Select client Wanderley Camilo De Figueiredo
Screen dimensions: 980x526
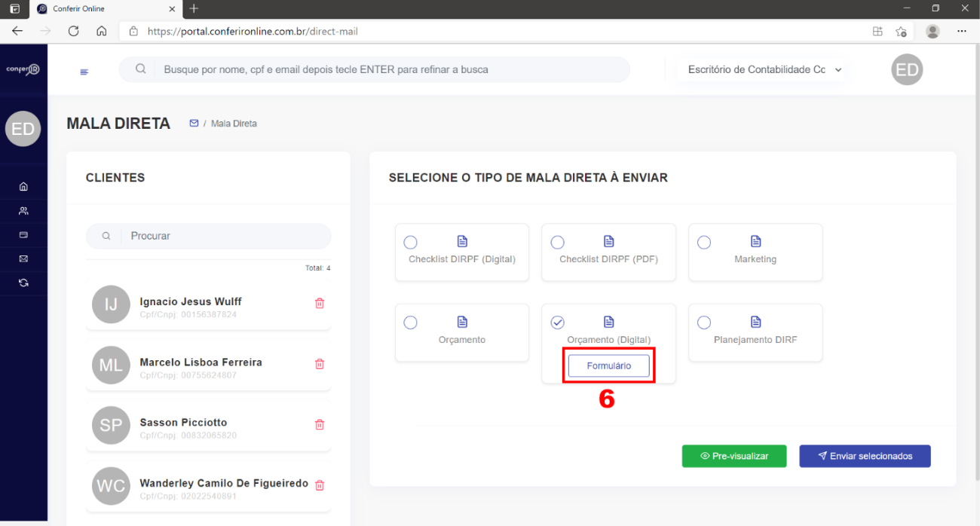pos(209,487)
